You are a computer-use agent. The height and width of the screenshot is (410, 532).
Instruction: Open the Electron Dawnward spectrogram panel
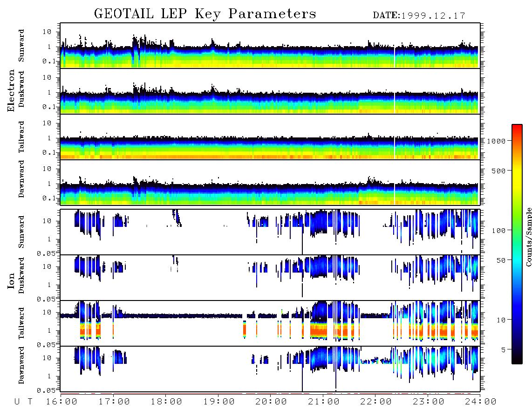point(270,183)
